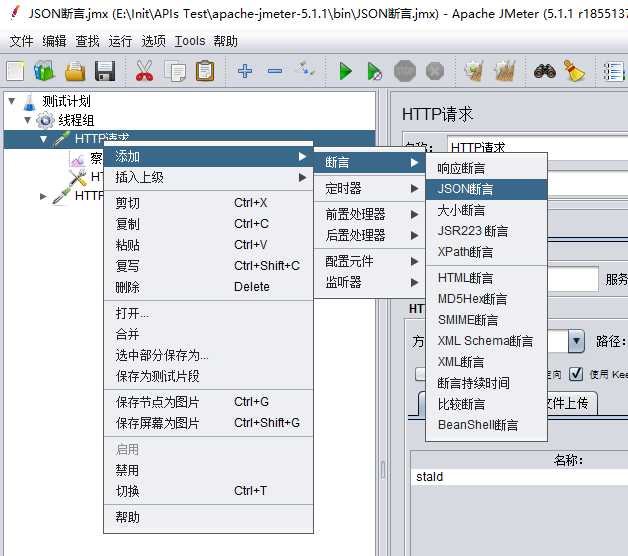Click the 名称: parameter column header
628x556 pixels.
coord(519,460)
